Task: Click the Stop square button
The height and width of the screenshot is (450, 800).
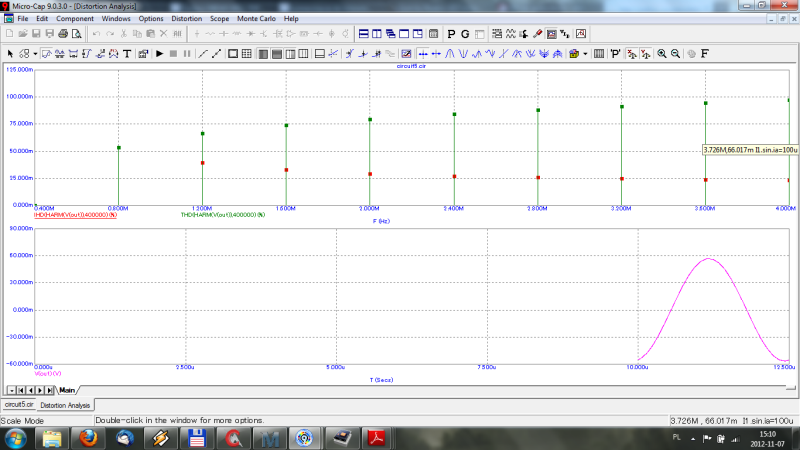Action: (x=173, y=54)
